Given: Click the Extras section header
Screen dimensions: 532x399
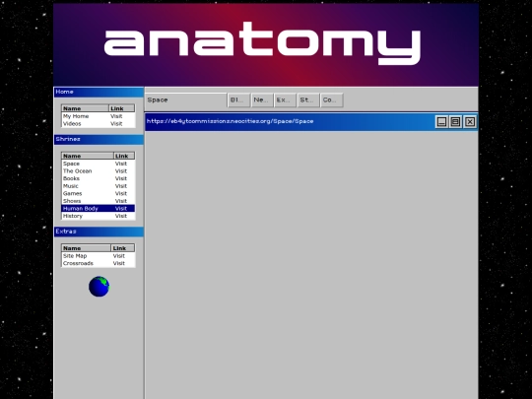Looking at the screenshot, I should [x=99, y=232].
